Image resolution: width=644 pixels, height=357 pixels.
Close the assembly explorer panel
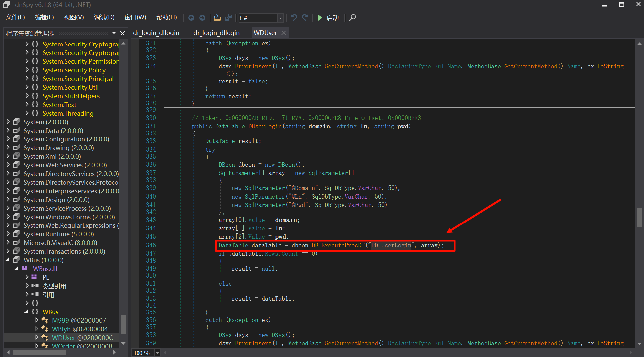click(122, 33)
